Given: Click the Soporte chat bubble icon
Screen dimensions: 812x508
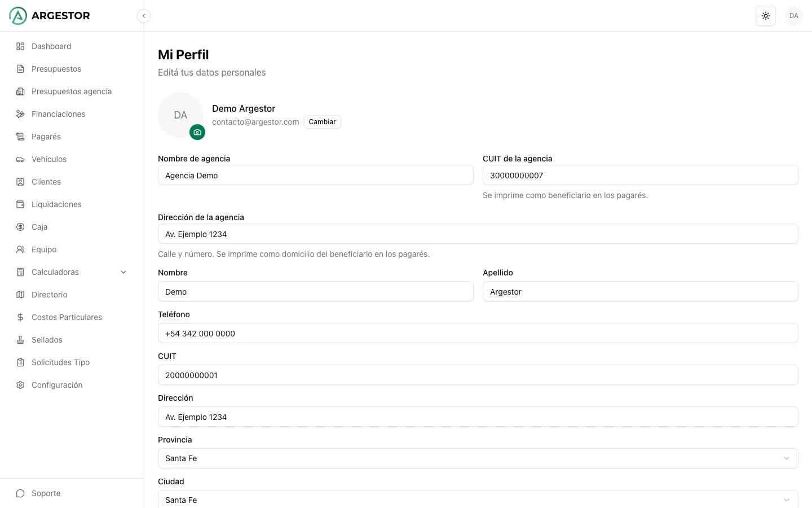Looking at the screenshot, I should coord(20,493).
